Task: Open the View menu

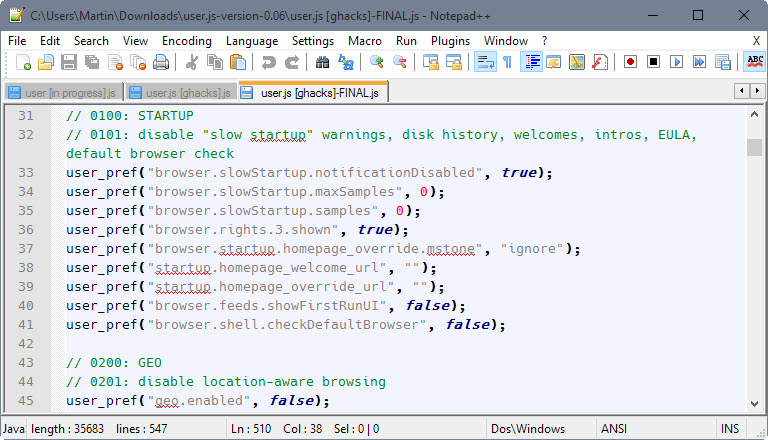Action: 135,41
